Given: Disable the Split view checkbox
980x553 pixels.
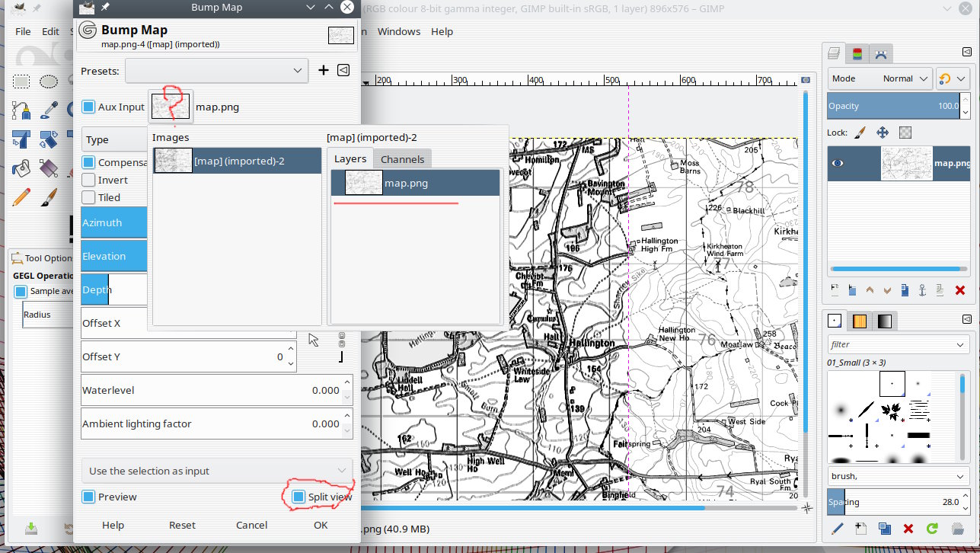Looking at the screenshot, I should [298, 497].
